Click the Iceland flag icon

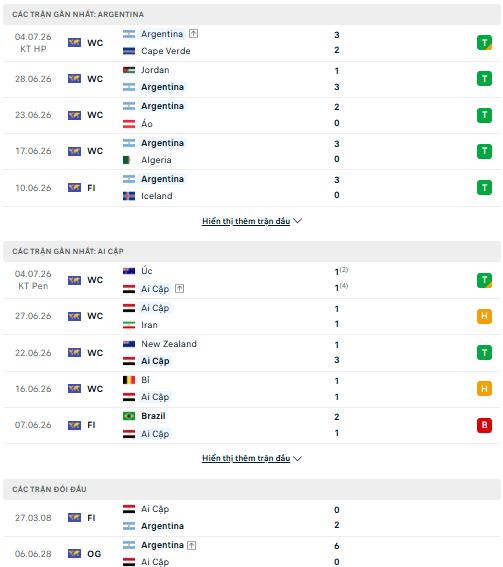coord(129,196)
